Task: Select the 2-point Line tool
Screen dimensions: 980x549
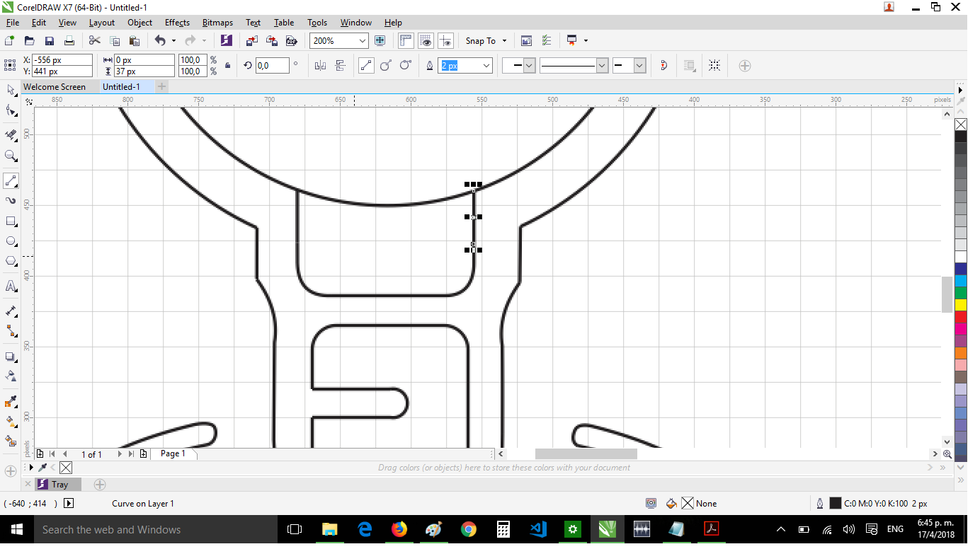Action: [11, 180]
